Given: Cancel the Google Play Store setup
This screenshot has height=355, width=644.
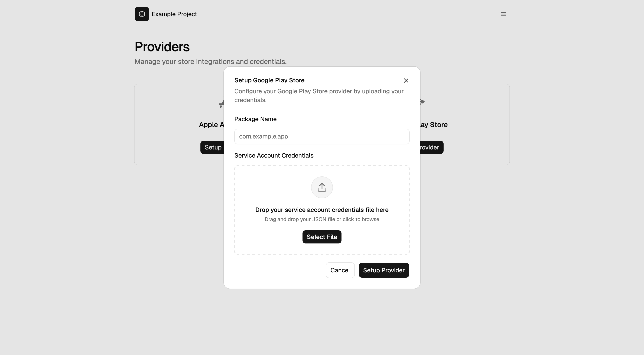Looking at the screenshot, I should coord(340,270).
